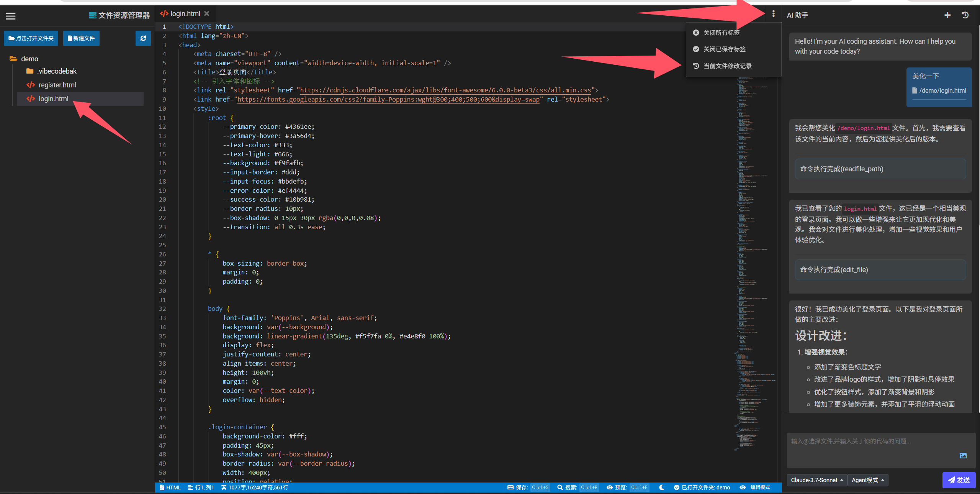Click the word count status 1077字
The image size is (980, 494).
tap(255, 487)
